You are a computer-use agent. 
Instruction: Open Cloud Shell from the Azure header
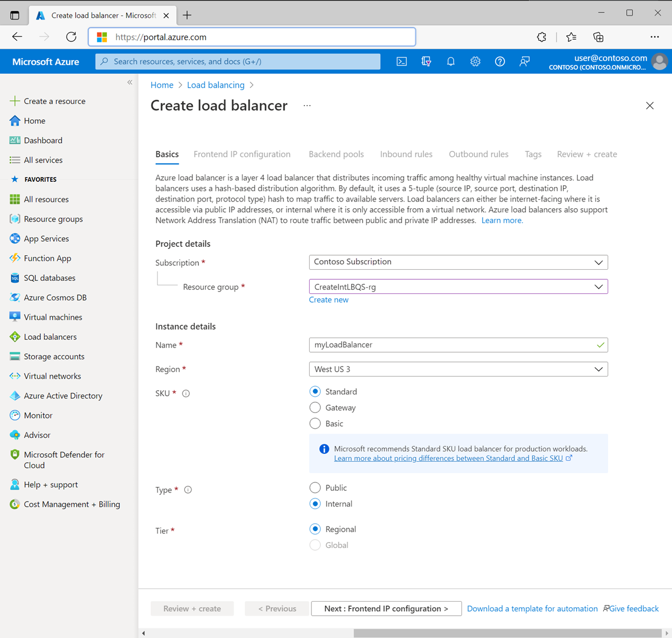(402, 62)
